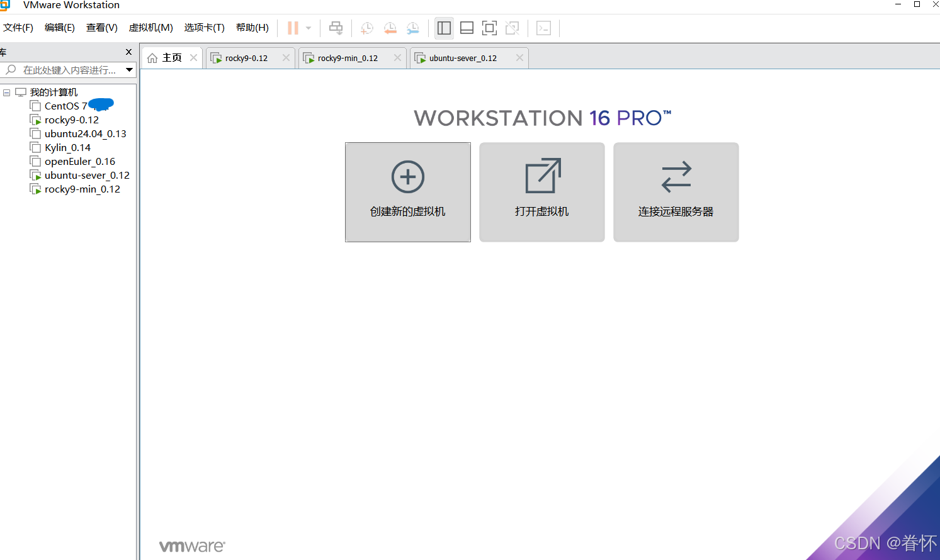Open the 查看(V) menu
The height and width of the screenshot is (560, 940).
click(x=102, y=28)
